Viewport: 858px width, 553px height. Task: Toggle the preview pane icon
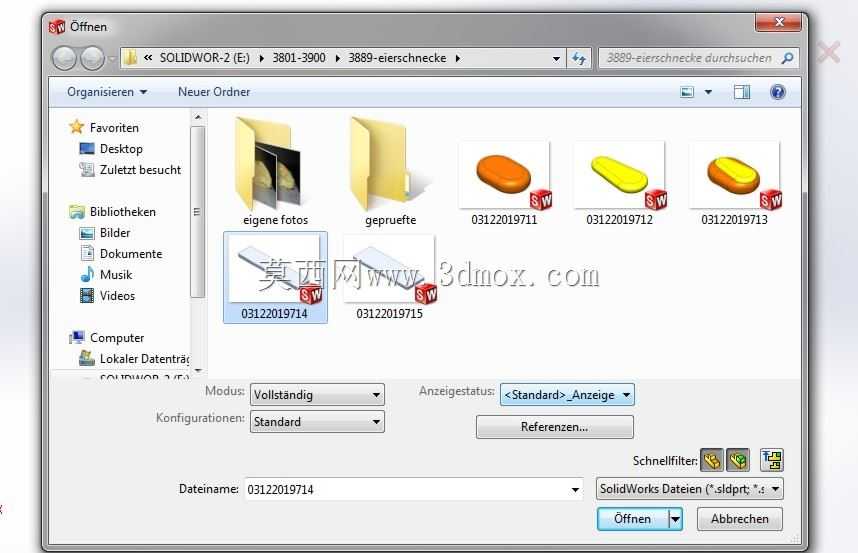click(x=742, y=92)
